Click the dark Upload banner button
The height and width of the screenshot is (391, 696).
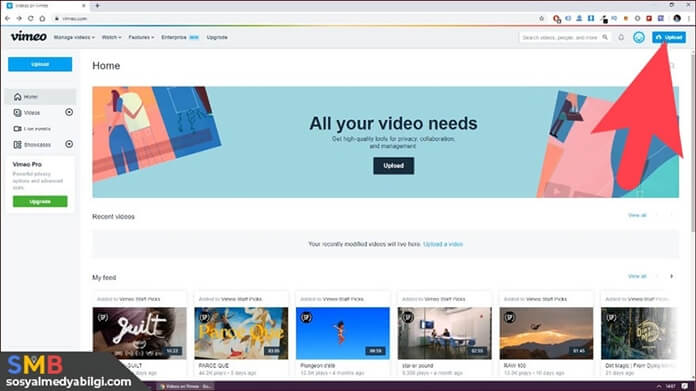tap(393, 166)
